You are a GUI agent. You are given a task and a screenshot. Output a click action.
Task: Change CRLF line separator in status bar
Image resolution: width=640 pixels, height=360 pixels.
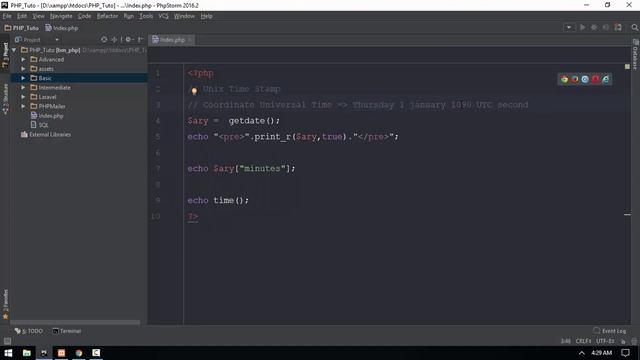coord(583,341)
